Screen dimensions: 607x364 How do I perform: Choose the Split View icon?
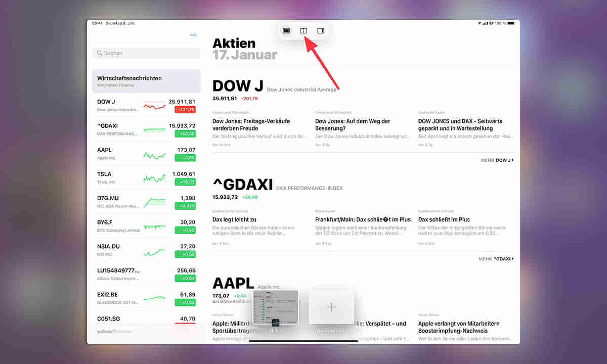[x=303, y=30]
